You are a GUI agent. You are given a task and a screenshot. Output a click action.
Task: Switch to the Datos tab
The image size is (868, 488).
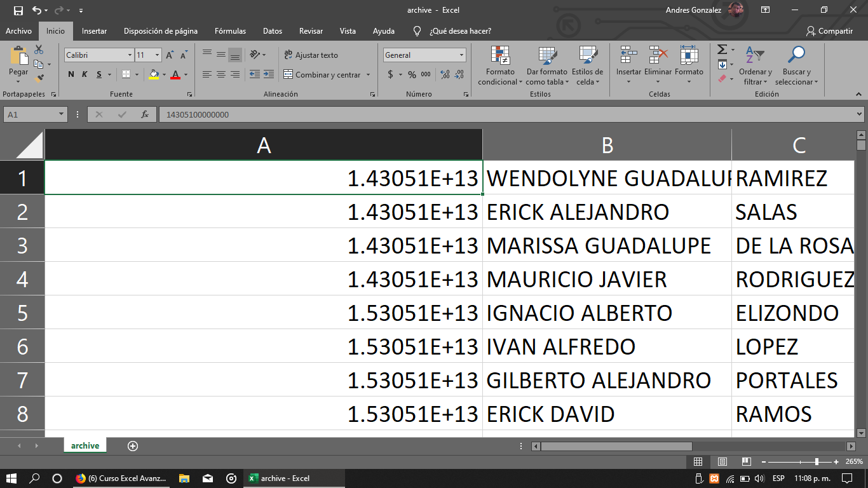[x=273, y=30]
